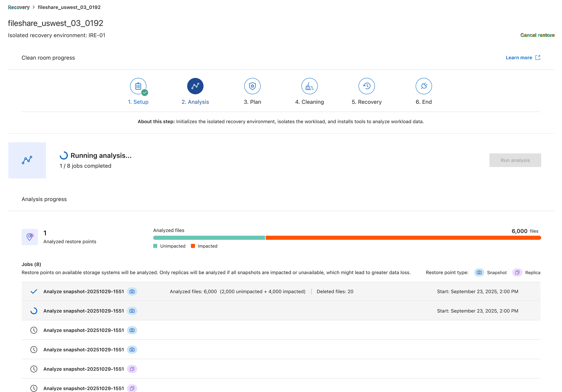Click the analyzed restore points pin icon
562x392 pixels.
click(x=30, y=237)
